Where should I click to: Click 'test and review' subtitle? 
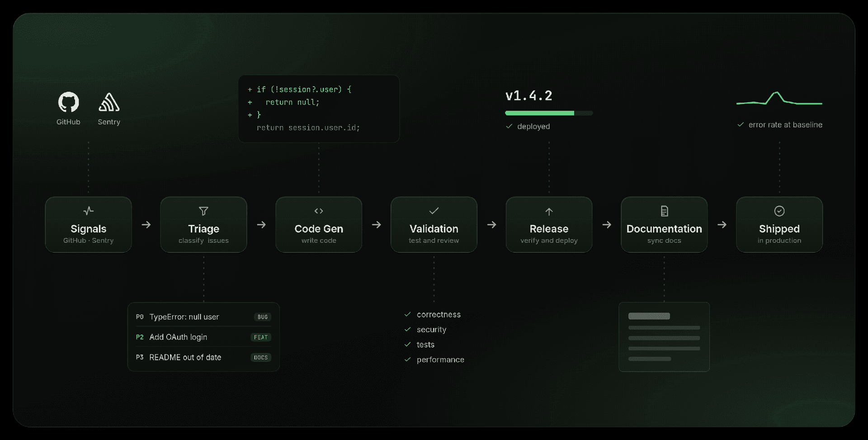(434, 241)
